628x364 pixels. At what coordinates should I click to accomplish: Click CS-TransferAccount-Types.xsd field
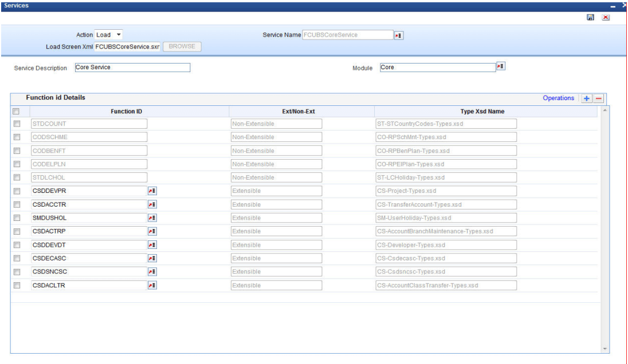(446, 204)
